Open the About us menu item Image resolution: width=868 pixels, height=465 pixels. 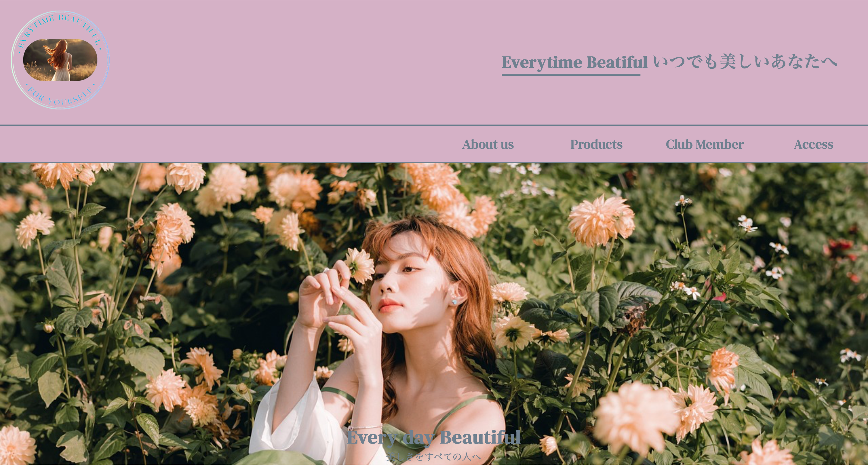pyautogui.click(x=488, y=144)
